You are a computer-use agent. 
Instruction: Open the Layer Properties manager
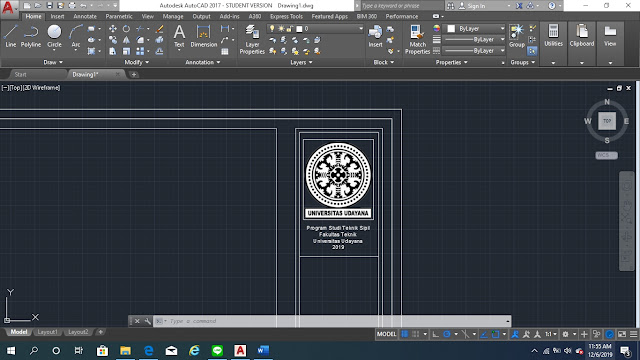(x=252, y=39)
